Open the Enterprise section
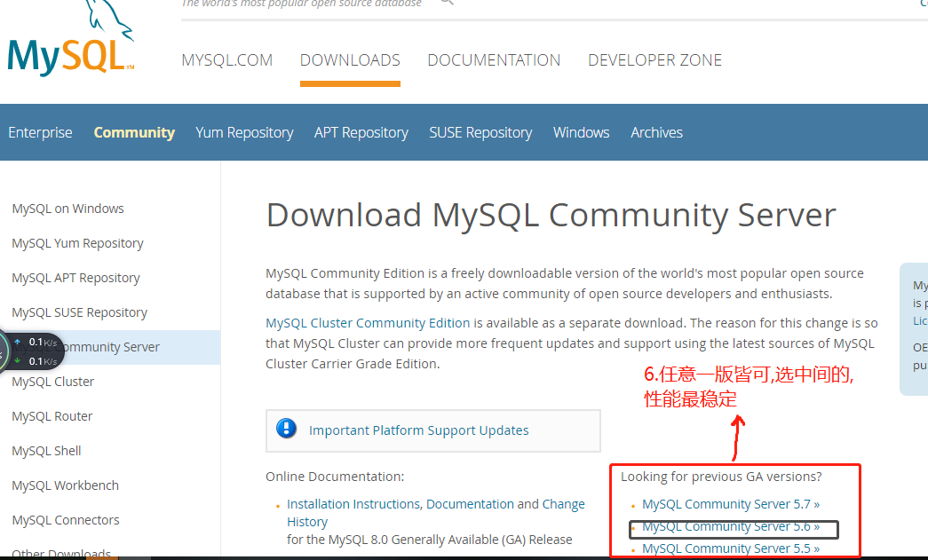928x560 pixels. click(x=40, y=132)
